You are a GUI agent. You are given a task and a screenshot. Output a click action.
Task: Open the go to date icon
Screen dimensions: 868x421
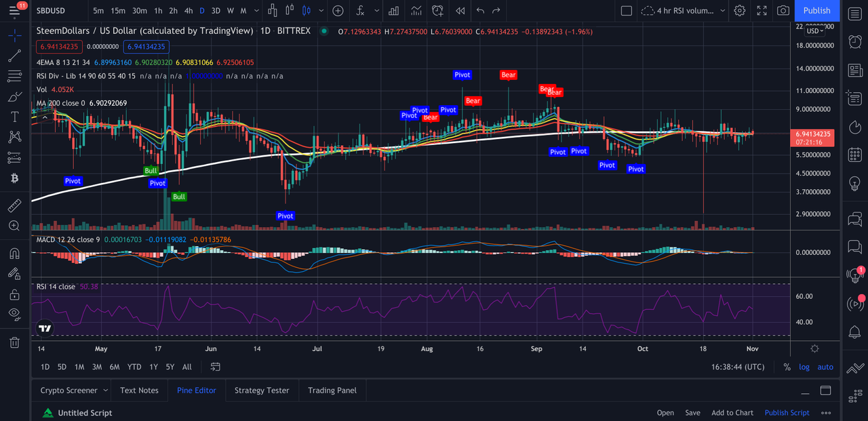click(x=215, y=367)
